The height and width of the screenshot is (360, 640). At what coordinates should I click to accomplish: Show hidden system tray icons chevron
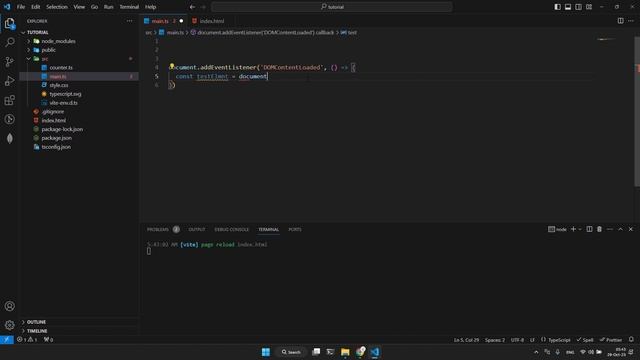click(536, 352)
